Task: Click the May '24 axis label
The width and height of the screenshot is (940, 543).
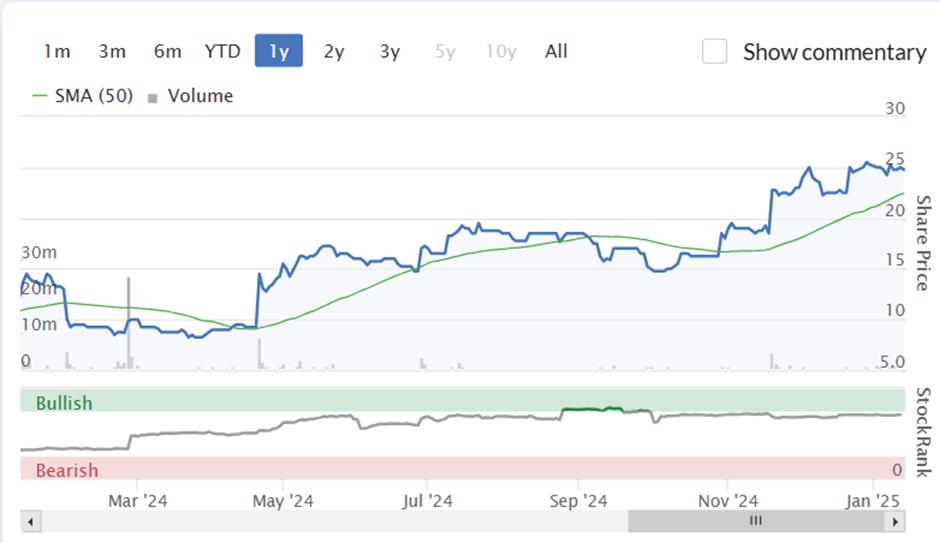Action: point(283,501)
